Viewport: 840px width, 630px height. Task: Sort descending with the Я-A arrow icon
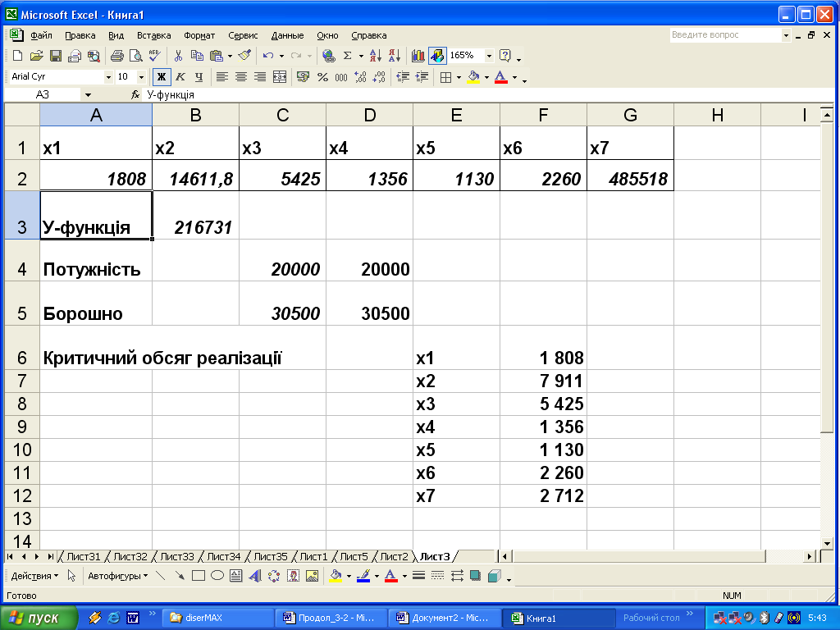click(x=395, y=56)
